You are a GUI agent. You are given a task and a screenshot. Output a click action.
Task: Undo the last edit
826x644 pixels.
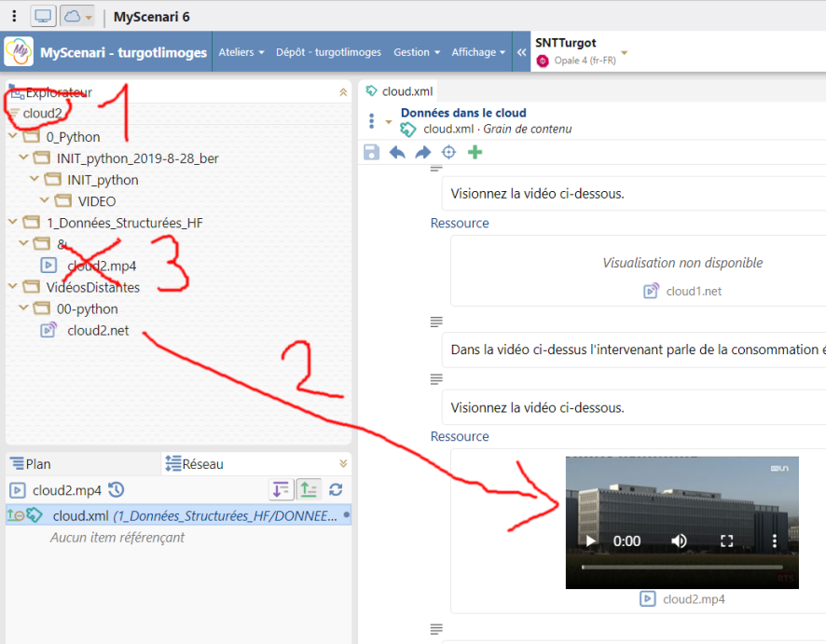[x=397, y=153]
